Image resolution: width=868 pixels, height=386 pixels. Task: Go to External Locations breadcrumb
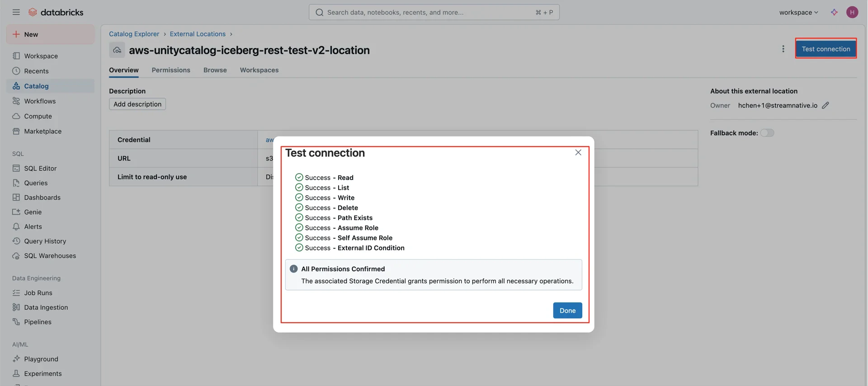pyautogui.click(x=198, y=34)
